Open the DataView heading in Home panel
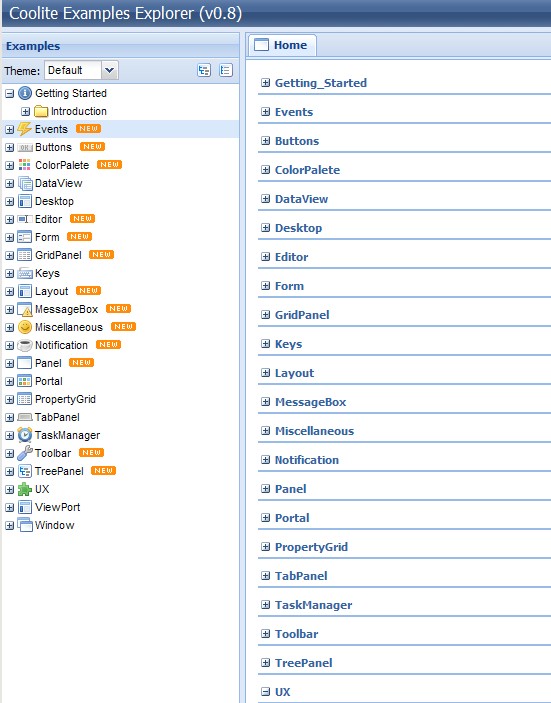Screen dimensions: 551x703 coord(301,199)
